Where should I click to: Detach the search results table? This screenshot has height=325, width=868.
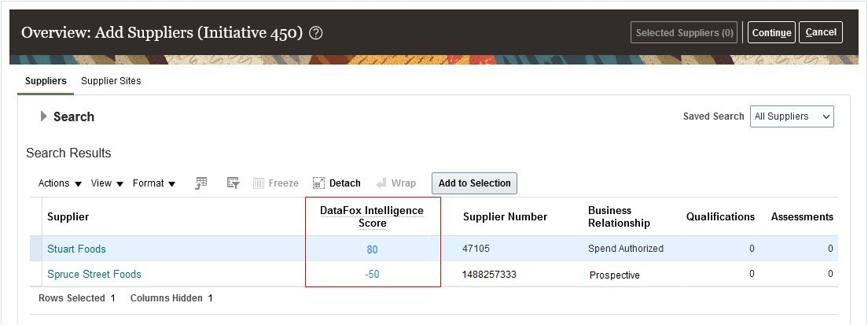[x=337, y=183]
